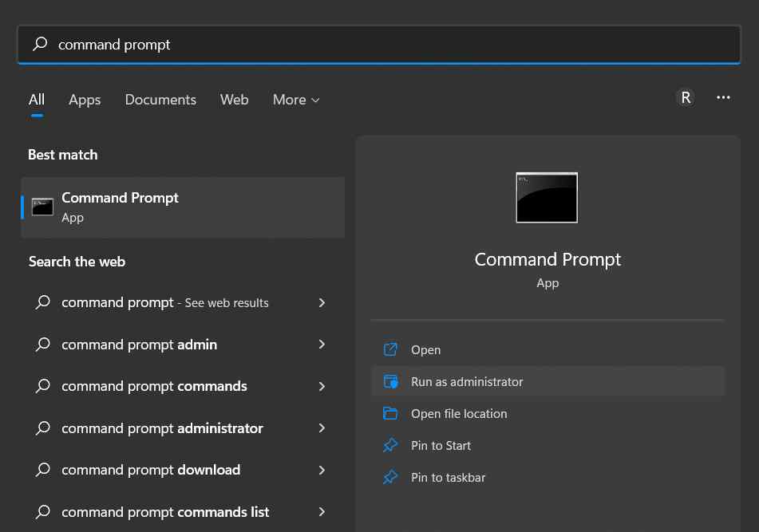
Task: Choose Pin to taskbar
Action: (x=548, y=477)
